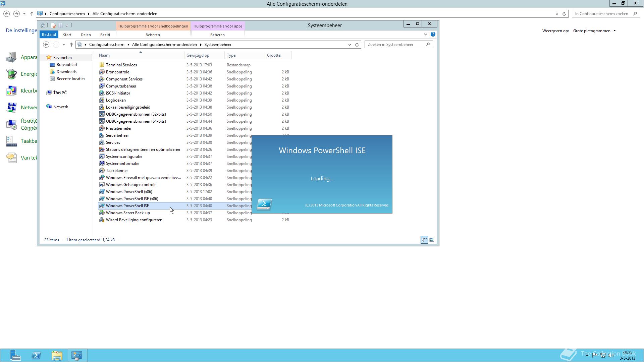Viewport: 644px width, 362px height.
Task: Click the Windows Geheugencontrole icon
Action: pyautogui.click(x=102, y=185)
